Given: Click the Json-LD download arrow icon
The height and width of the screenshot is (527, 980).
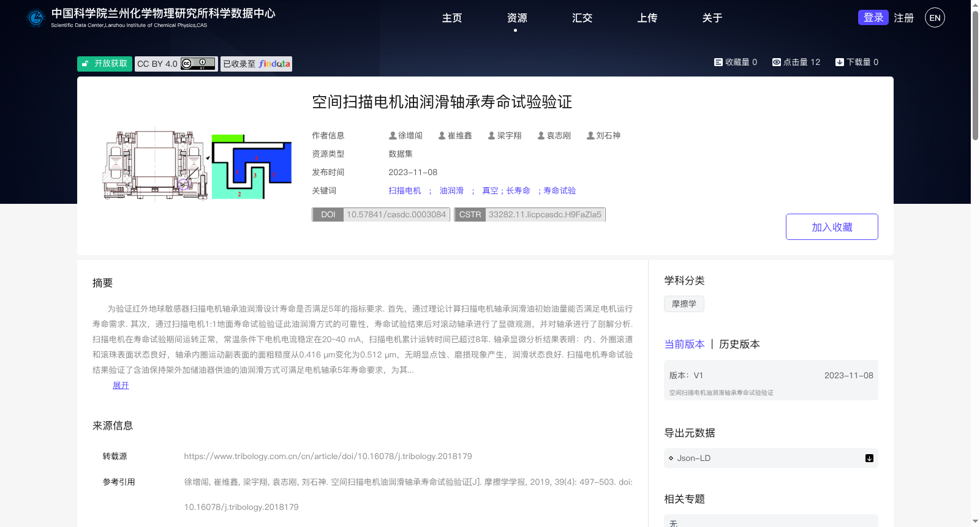Looking at the screenshot, I should tap(869, 458).
